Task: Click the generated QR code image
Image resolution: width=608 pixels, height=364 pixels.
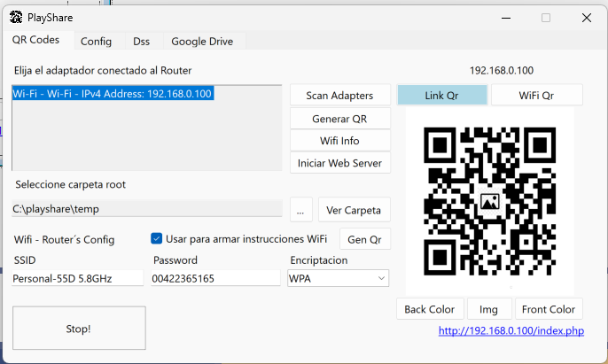Action: [x=490, y=201]
